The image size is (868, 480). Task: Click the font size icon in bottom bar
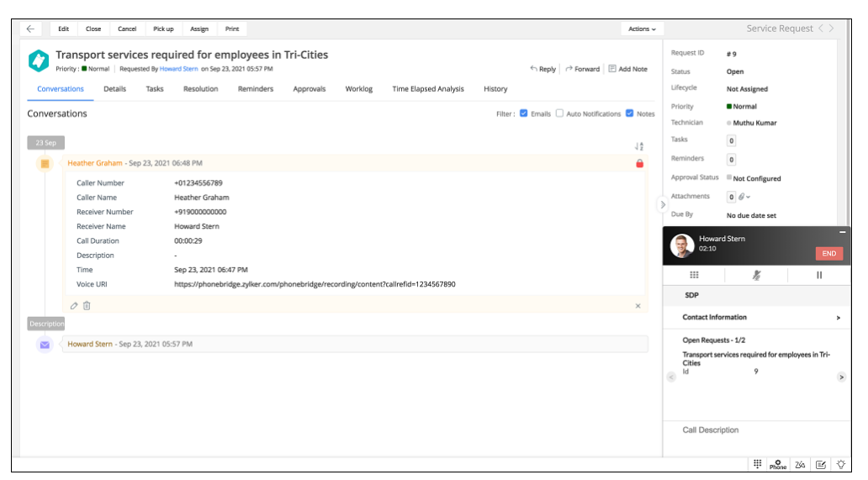(800, 465)
